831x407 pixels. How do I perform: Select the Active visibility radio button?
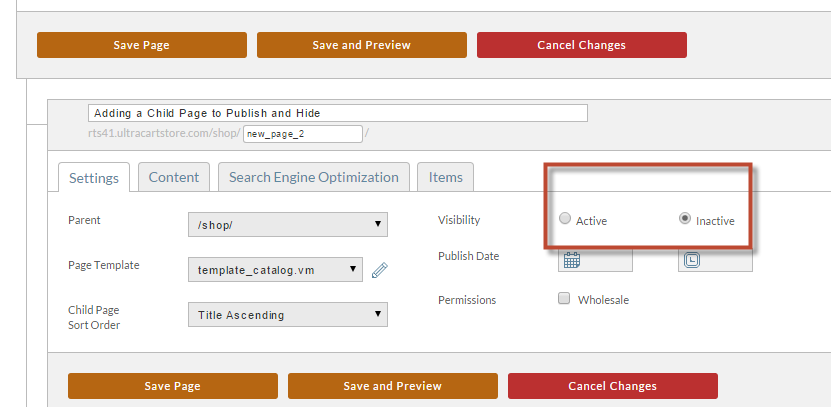coord(565,218)
